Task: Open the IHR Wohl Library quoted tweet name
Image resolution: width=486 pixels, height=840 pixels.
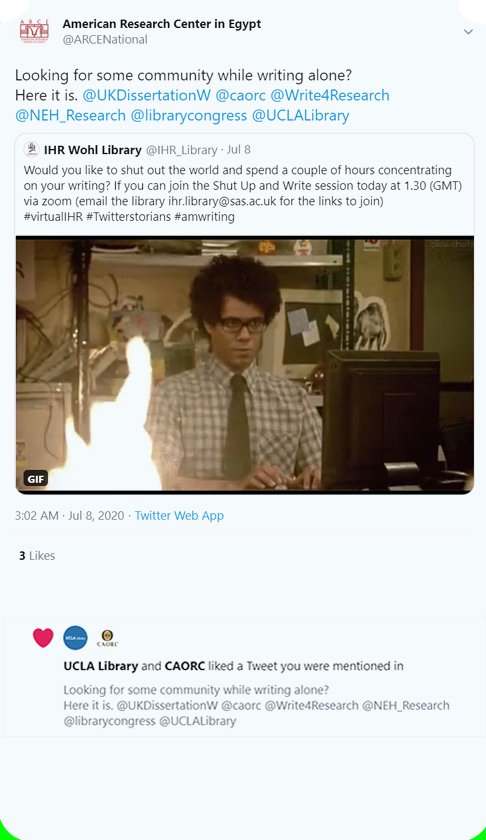Action: point(93,150)
